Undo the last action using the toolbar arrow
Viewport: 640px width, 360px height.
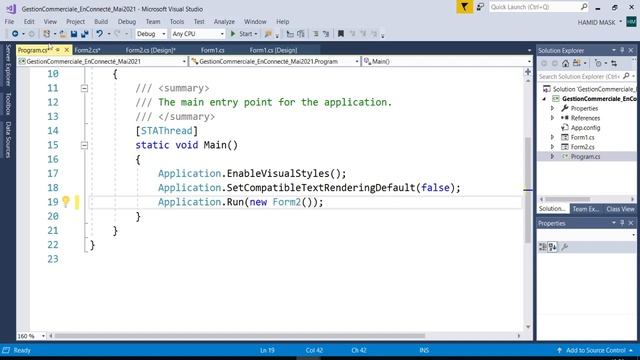99,34
